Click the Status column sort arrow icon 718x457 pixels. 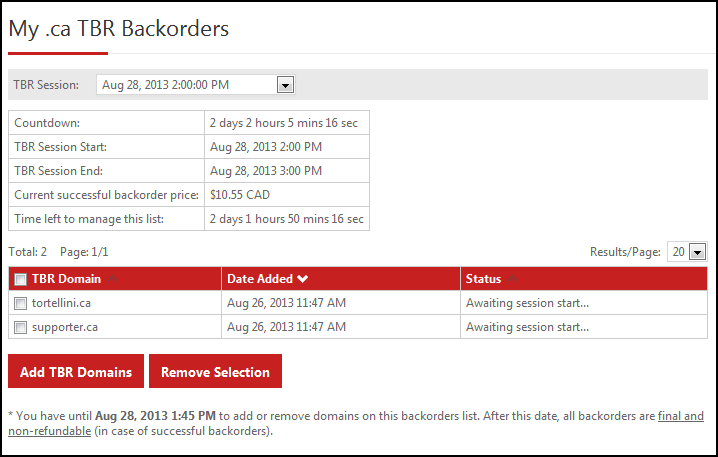pyautogui.click(x=512, y=279)
